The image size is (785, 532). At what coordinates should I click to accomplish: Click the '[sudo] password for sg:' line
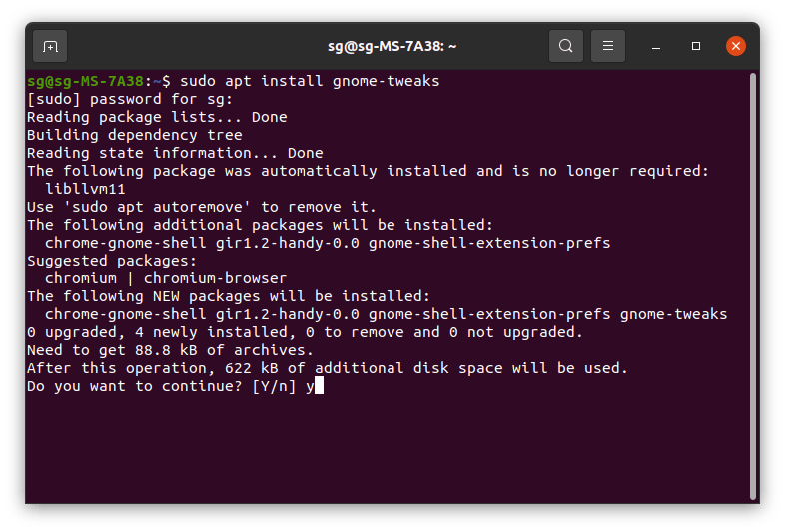coord(130,99)
